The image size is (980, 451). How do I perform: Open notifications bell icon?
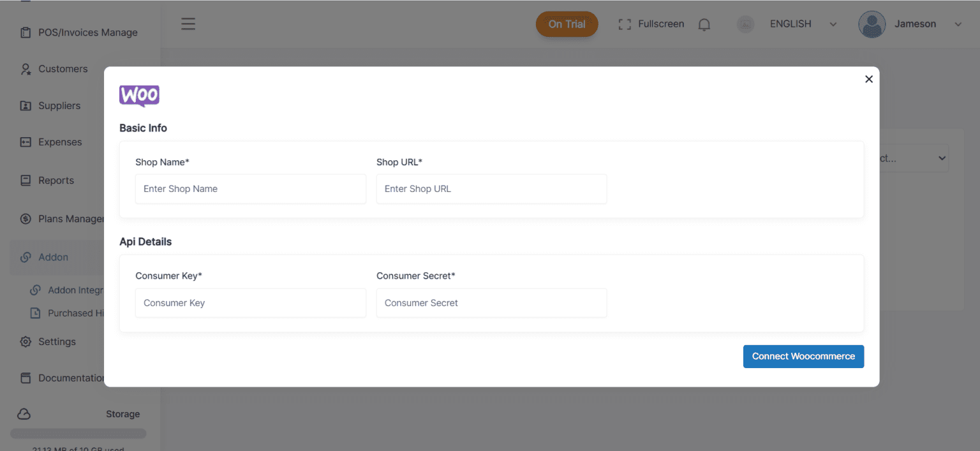coord(704,25)
